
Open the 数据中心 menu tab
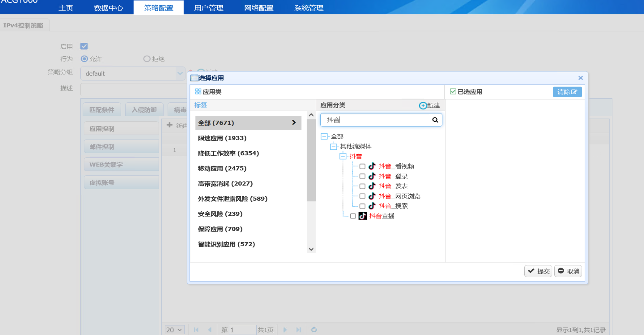(108, 8)
